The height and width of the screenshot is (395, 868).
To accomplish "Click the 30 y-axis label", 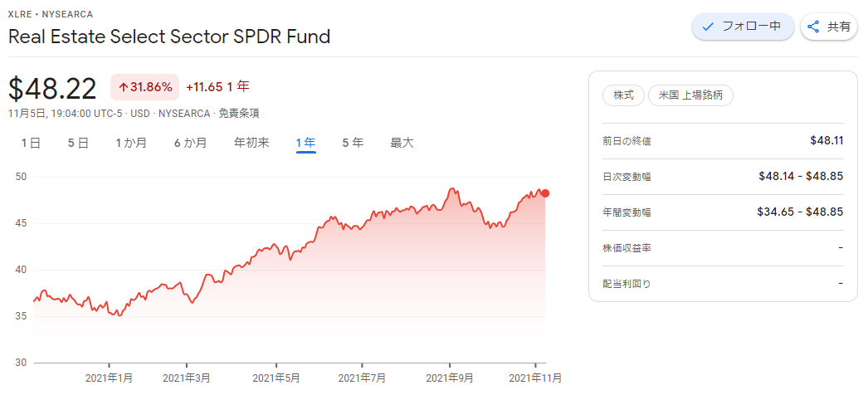I will 21,363.
